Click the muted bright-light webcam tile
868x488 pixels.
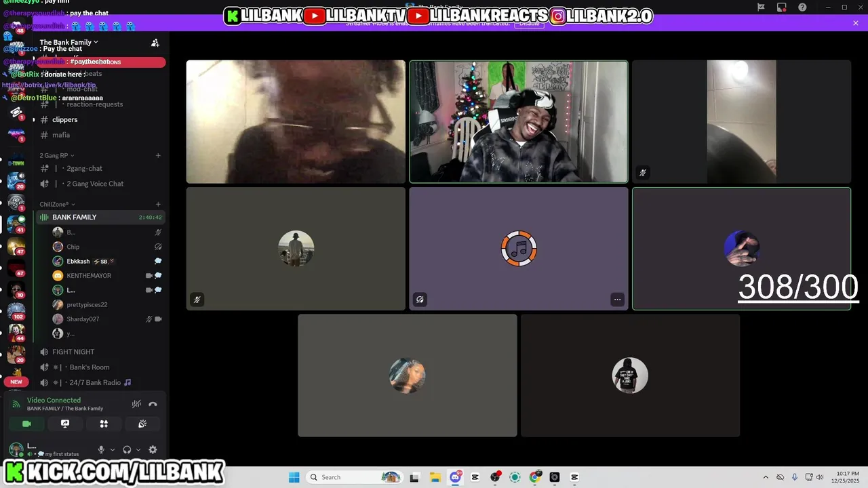(741, 122)
